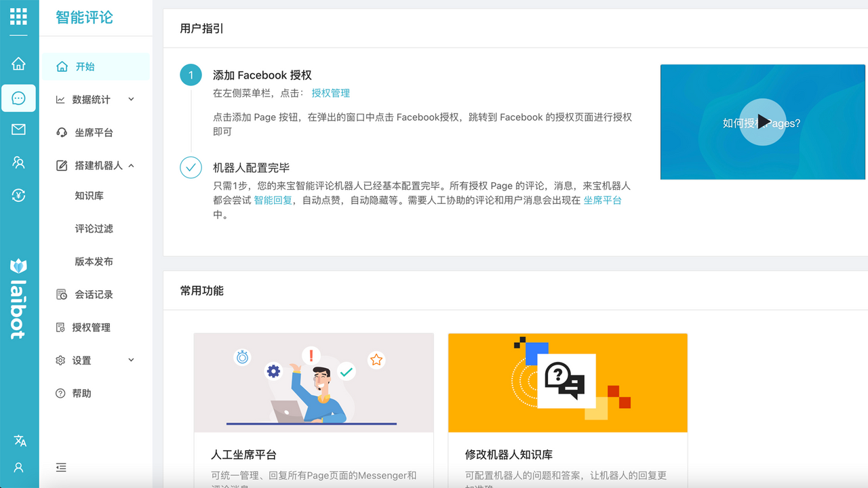Open the 人工坐席平台 card image
The width and height of the screenshot is (868, 488).
click(x=313, y=383)
